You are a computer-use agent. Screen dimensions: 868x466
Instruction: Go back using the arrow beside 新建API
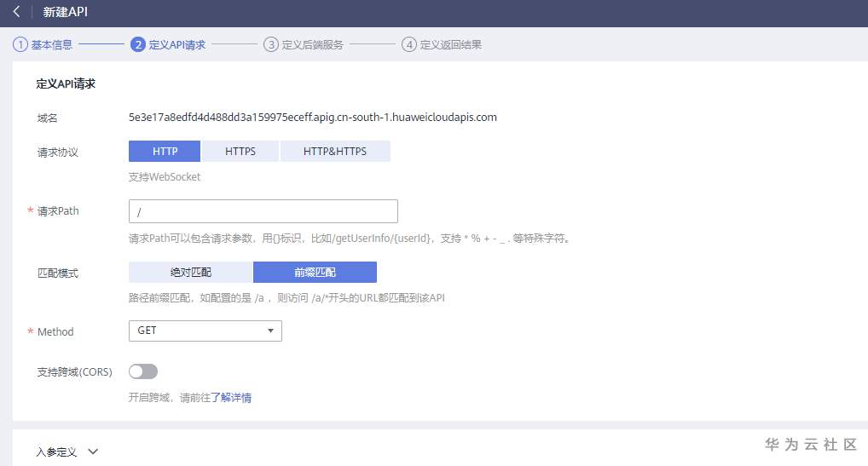click(16, 12)
